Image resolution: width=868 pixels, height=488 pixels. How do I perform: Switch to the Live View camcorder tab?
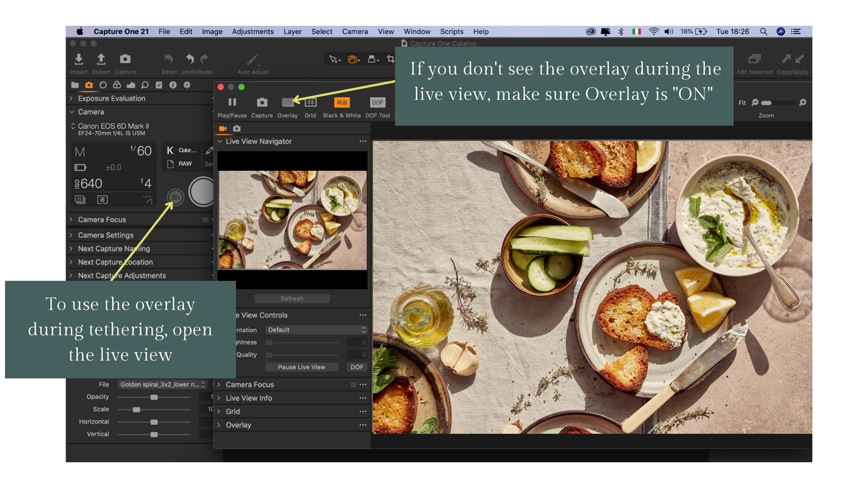223,129
